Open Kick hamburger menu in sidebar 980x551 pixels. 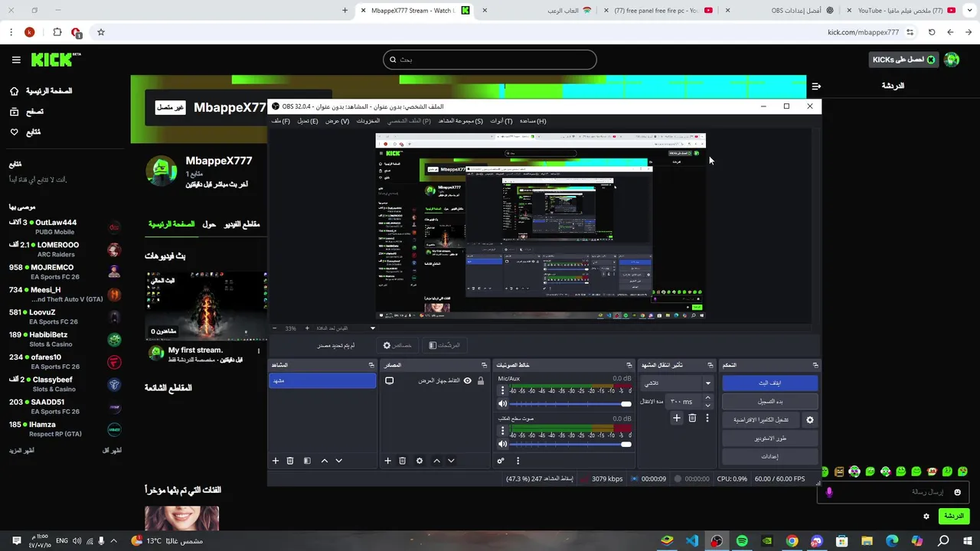[16, 60]
